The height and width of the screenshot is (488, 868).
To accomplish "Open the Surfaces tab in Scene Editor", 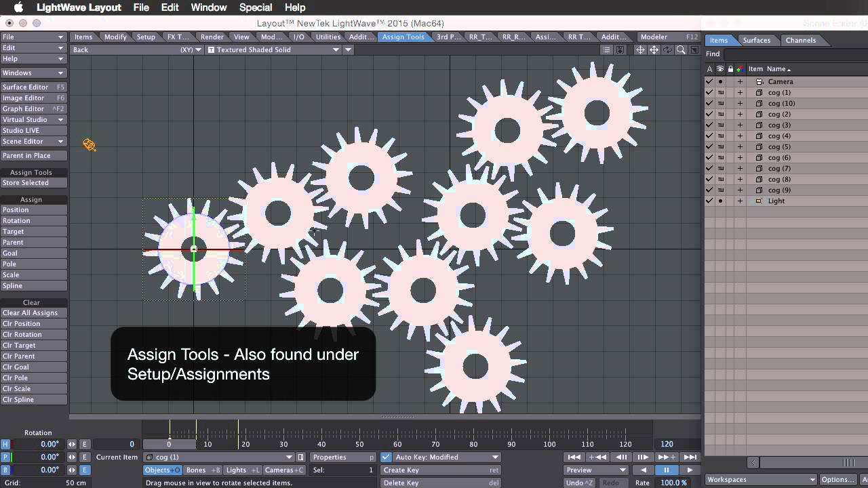I will pyautogui.click(x=756, y=40).
